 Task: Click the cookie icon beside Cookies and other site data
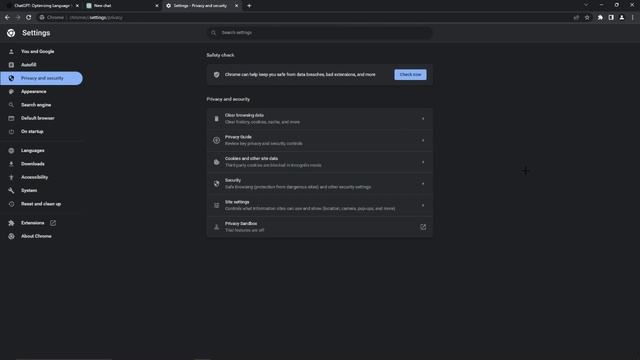point(216,162)
